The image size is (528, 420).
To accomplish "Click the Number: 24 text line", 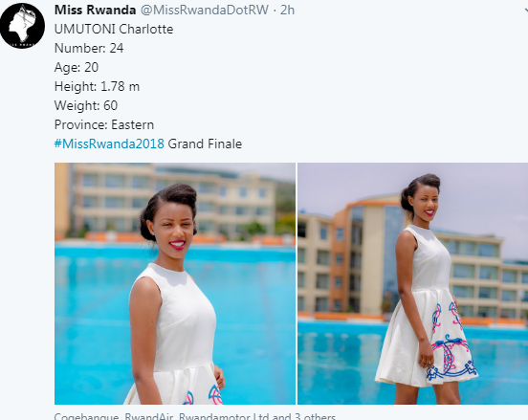I will coord(89,48).
